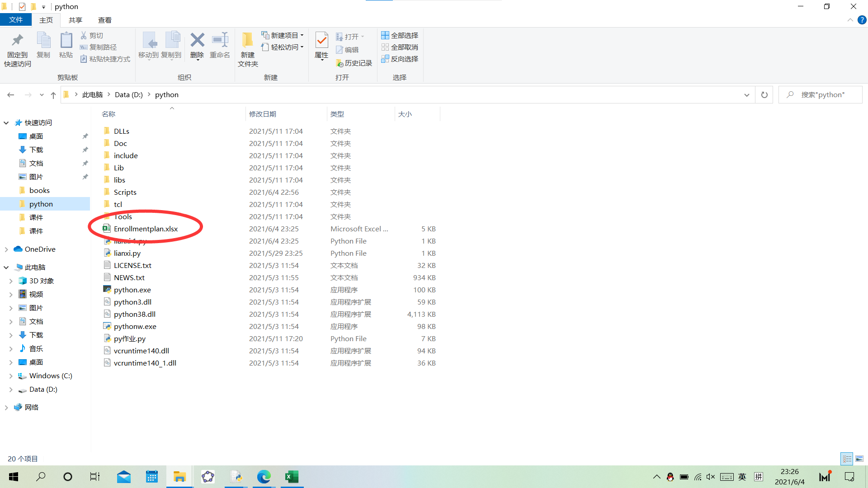Click History (历史记录) button
The width and height of the screenshot is (868, 488).
(354, 63)
